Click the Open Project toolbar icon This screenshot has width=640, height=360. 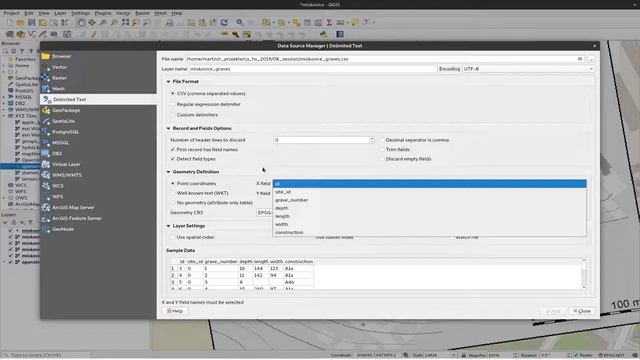pos(20,22)
